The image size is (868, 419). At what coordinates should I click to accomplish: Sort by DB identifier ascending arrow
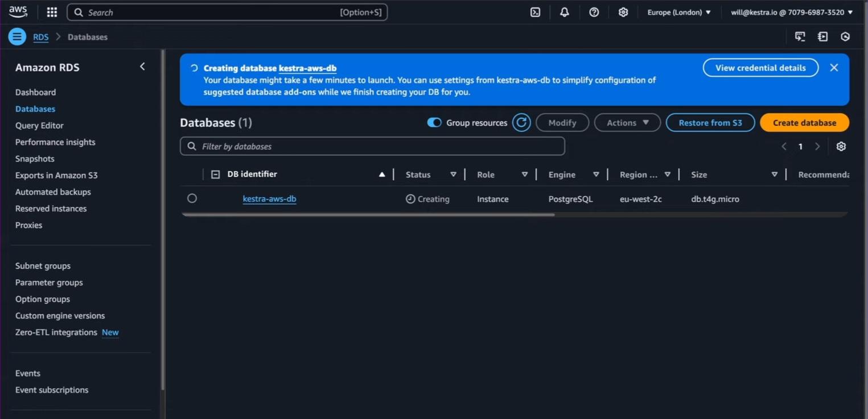click(382, 175)
